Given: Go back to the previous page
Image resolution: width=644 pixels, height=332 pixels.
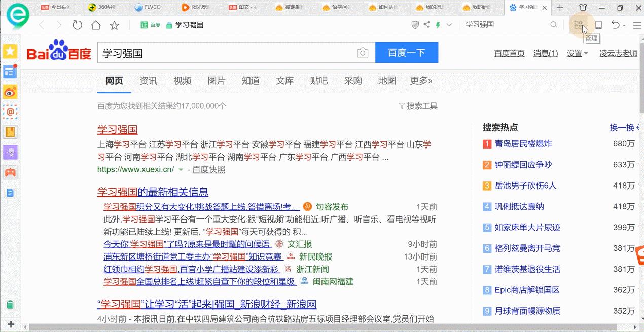Looking at the screenshot, I should click(42, 25).
